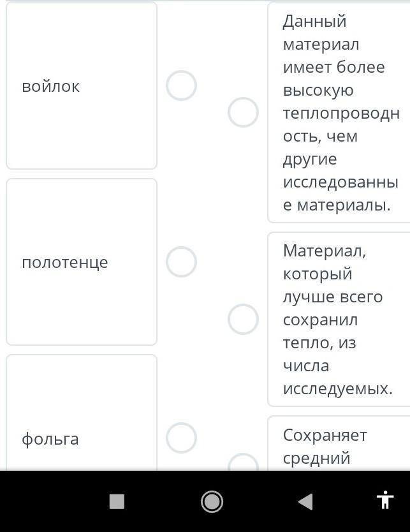This screenshot has width=410, height=532.
Task: Click the card starting with Сохраняет средний
Action: coord(339,443)
